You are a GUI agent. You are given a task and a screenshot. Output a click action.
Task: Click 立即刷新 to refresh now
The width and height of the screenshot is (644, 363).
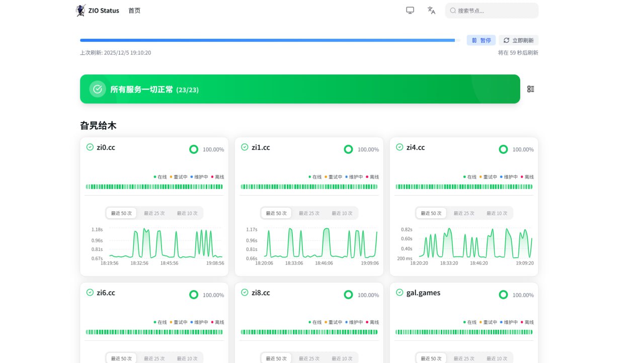518,40
